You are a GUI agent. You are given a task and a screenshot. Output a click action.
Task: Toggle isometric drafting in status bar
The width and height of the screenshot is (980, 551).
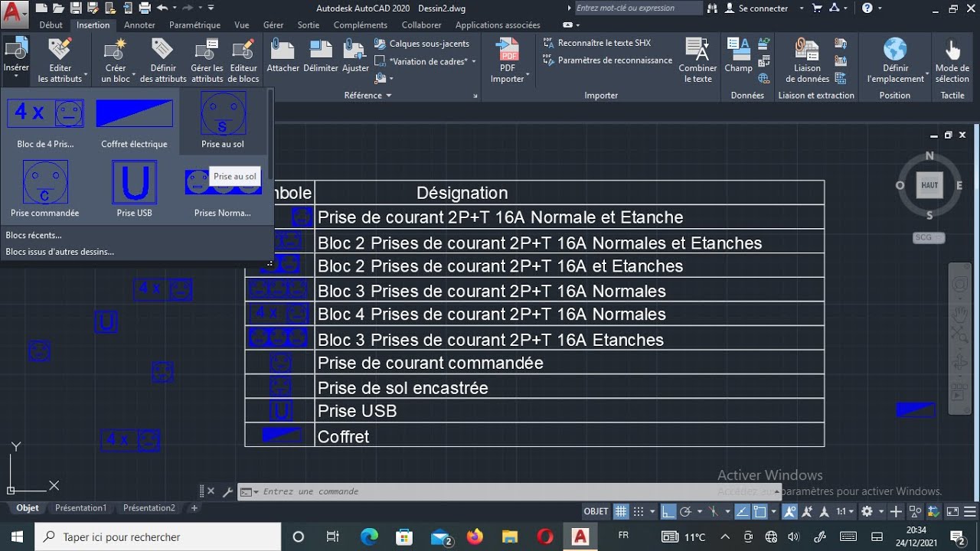tap(713, 511)
